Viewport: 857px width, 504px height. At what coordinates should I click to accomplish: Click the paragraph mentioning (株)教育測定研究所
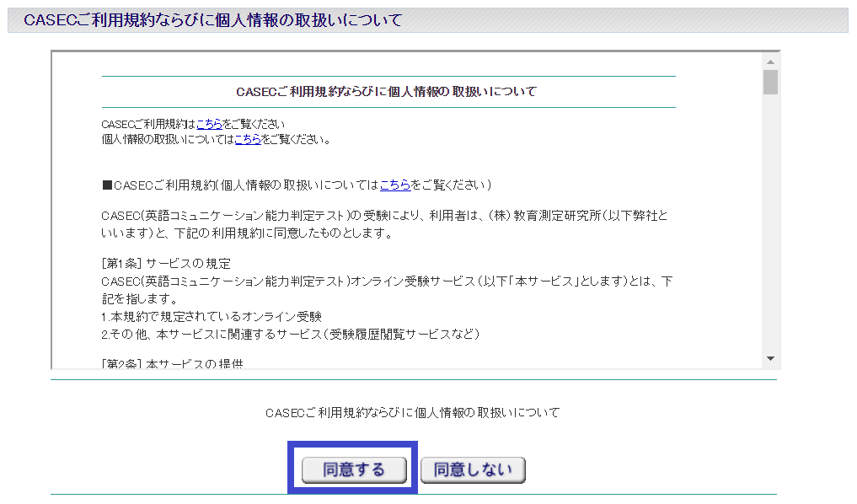pyautogui.click(x=385, y=223)
